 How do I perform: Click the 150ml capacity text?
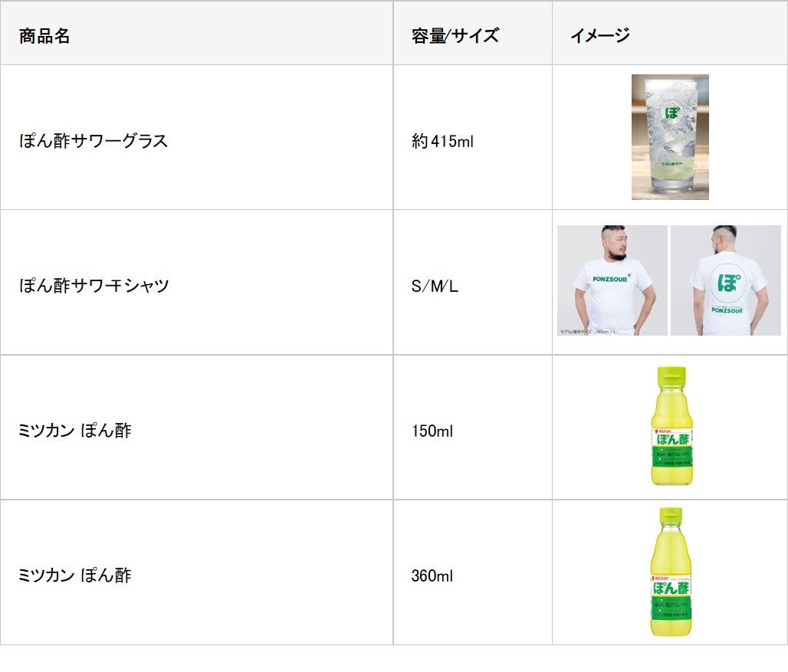tap(432, 431)
